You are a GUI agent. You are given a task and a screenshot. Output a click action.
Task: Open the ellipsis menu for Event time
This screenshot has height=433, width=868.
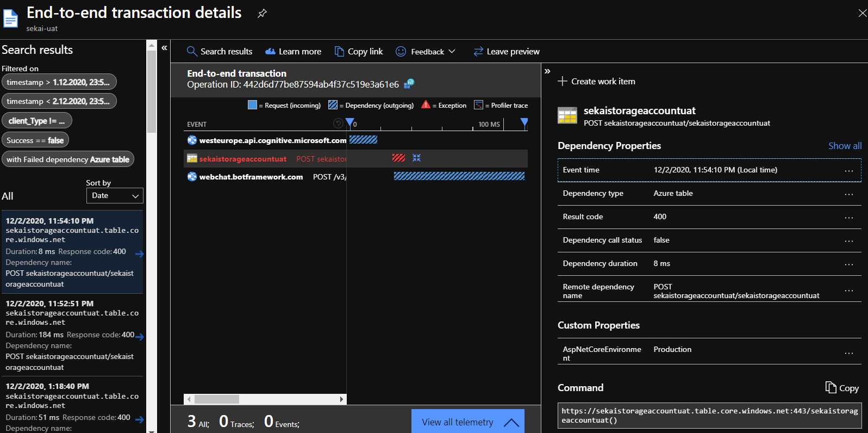849,171
